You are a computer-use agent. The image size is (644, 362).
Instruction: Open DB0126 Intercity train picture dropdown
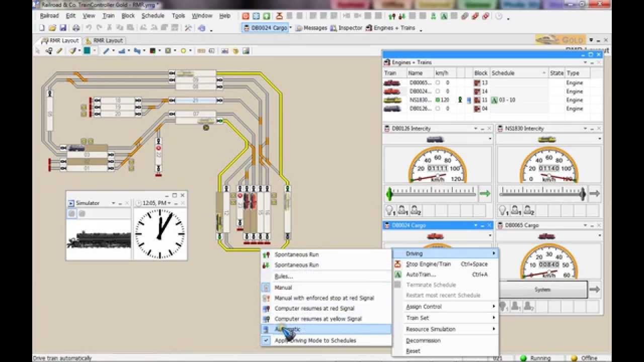coord(490,139)
